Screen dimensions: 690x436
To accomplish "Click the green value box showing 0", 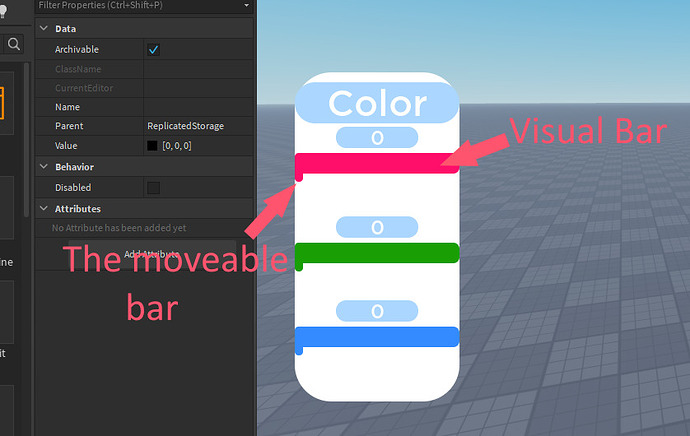I will coord(377,227).
